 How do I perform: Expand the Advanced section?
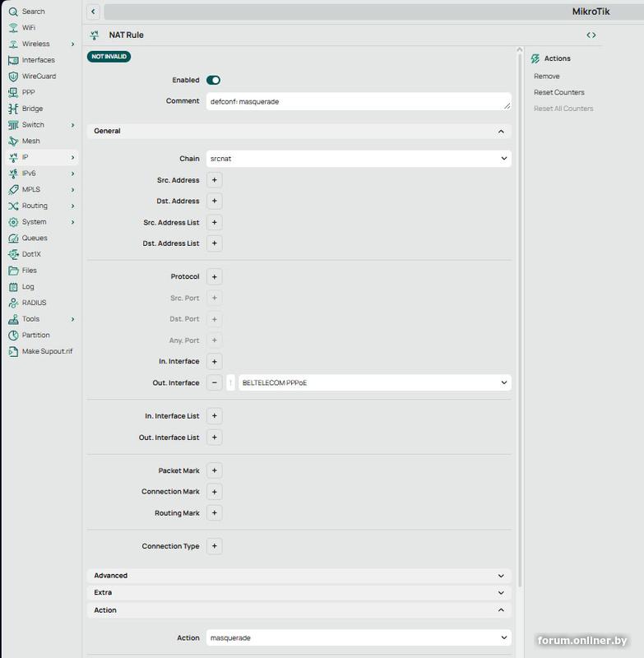[299, 576]
